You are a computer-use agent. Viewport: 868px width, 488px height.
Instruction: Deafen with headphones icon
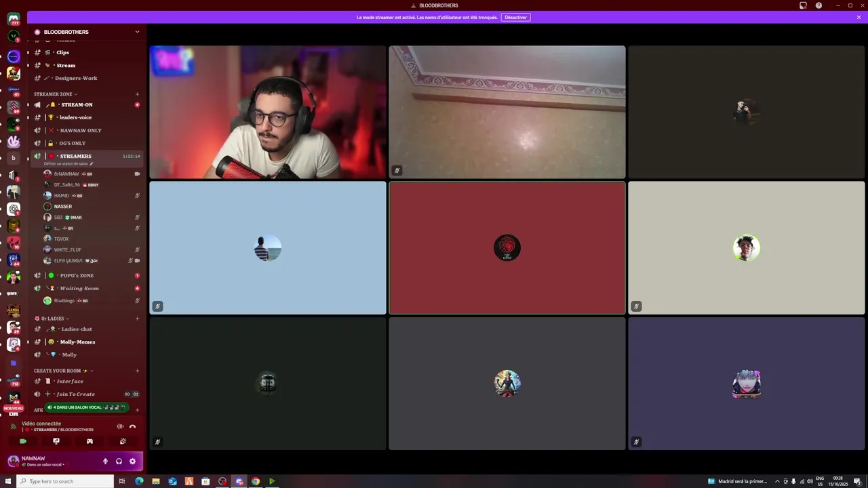(119, 461)
